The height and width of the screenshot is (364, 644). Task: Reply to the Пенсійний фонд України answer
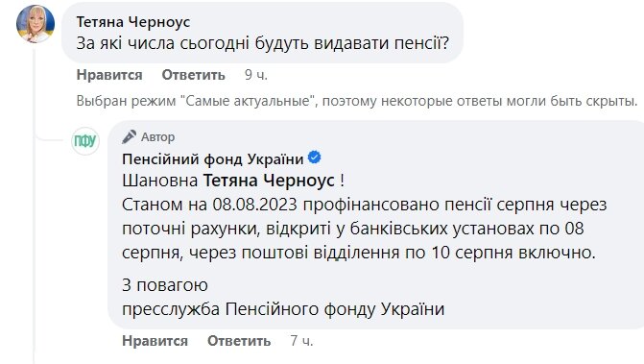coord(239,341)
